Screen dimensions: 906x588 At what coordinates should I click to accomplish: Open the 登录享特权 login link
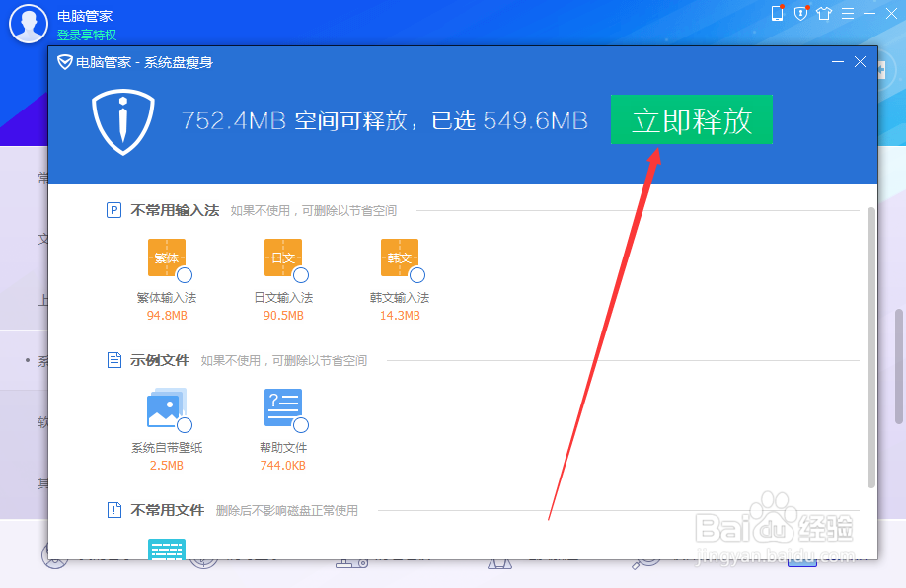[x=88, y=36]
